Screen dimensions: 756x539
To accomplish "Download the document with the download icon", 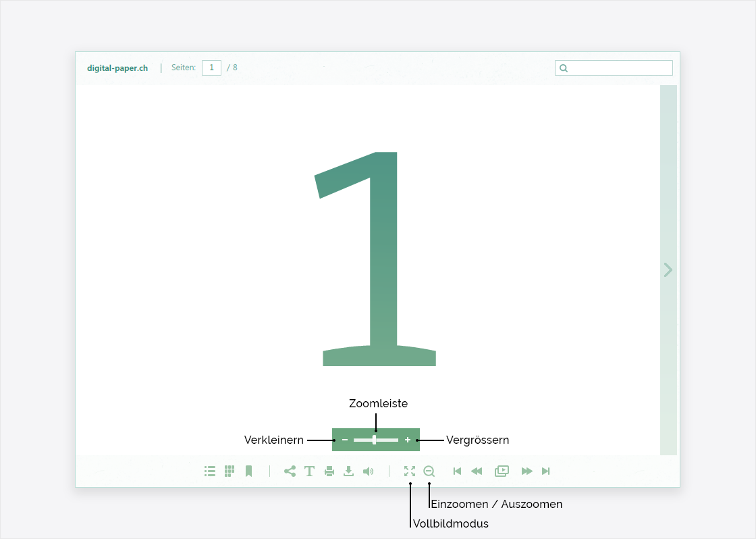I will pyautogui.click(x=348, y=471).
